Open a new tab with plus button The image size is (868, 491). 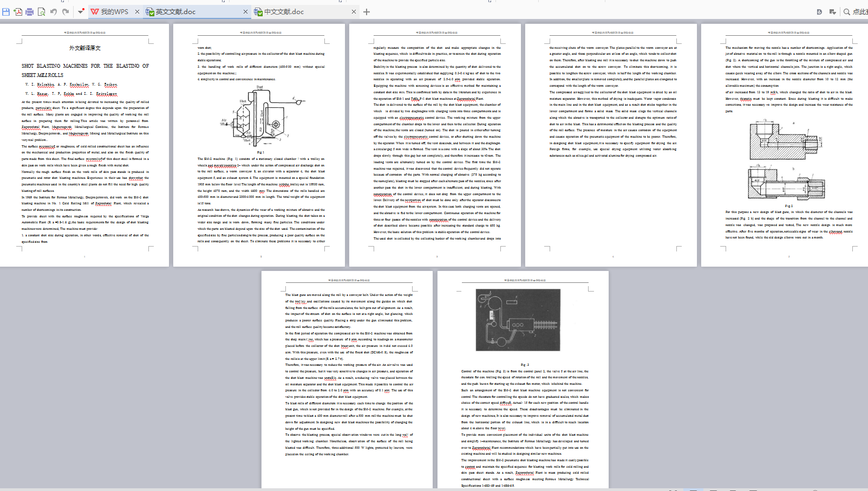pyautogui.click(x=367, y=11)
